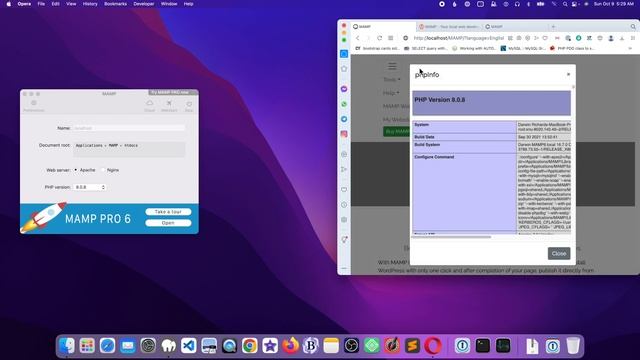Click the Stop power icon in MAMP toolbar
Image resolution: width=640 pixels, height=360 pixels.
point(189,106)
